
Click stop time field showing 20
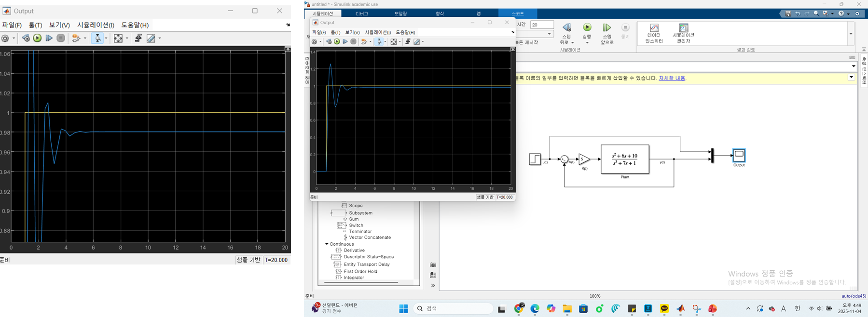coord(542,25)
